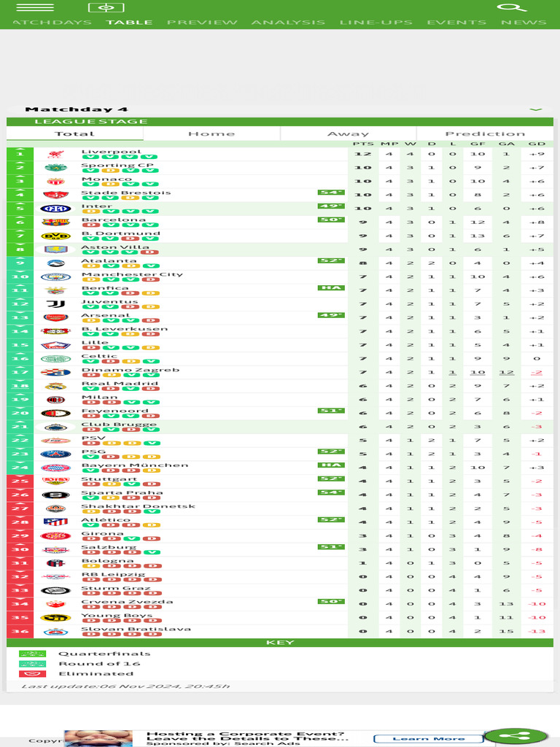
Task: Click the football pitch icon in header
Action: point(106,7)
